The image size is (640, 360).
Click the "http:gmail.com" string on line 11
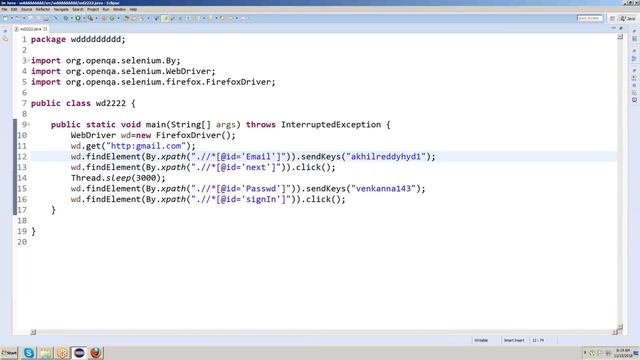coord(146,146)
